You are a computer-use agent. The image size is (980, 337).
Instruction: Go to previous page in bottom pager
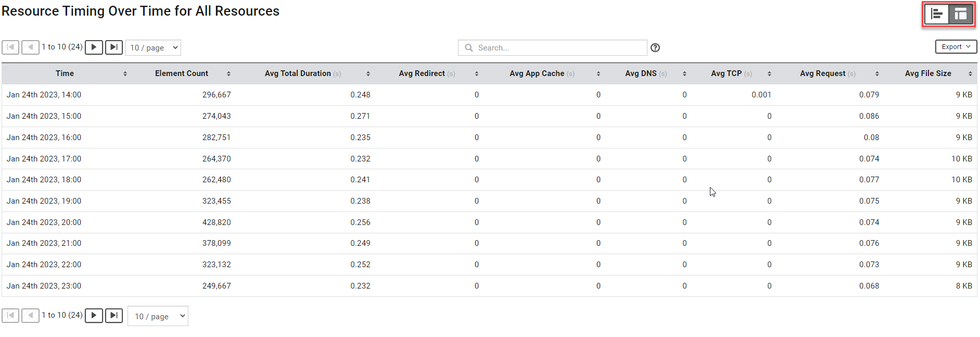[x=30, y=315]
